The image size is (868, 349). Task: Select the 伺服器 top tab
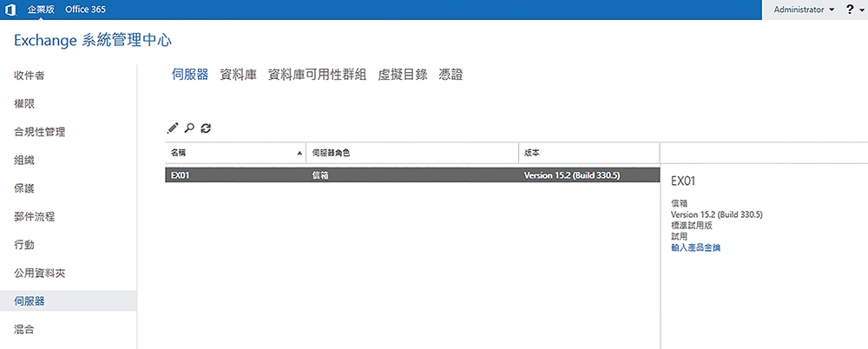[x=190, y=76]
